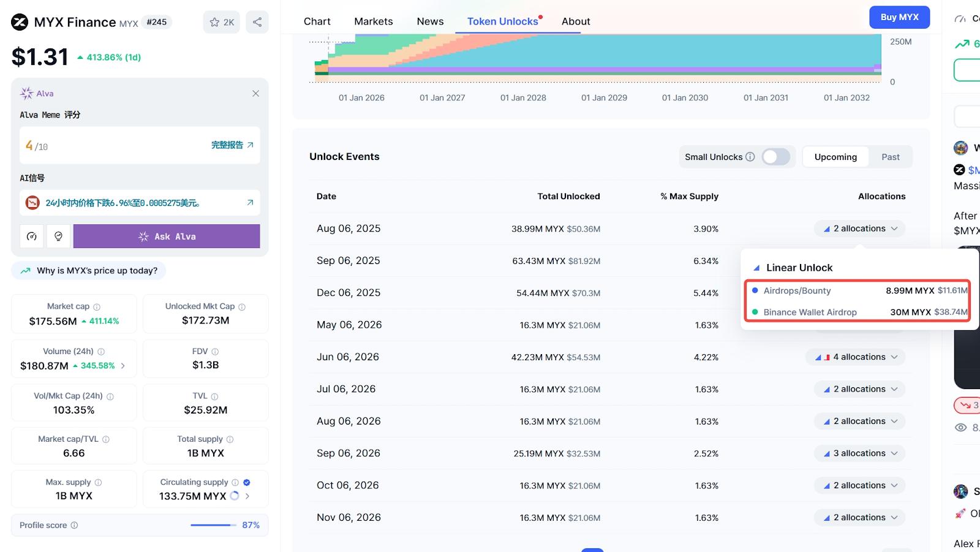Click the speedometer gauge icon in Alva panel
This screenshot has width=980, height=552.
click(32, 236)
